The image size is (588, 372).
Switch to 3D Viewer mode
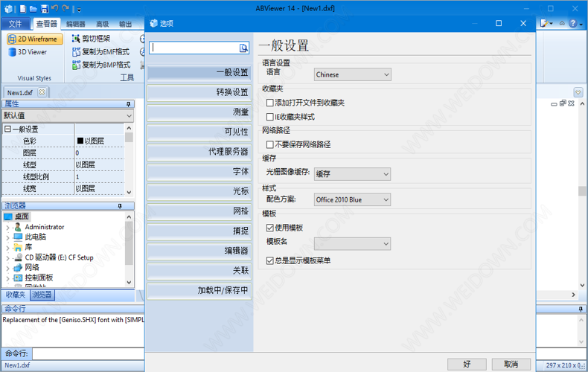click(x=28, y=52)
